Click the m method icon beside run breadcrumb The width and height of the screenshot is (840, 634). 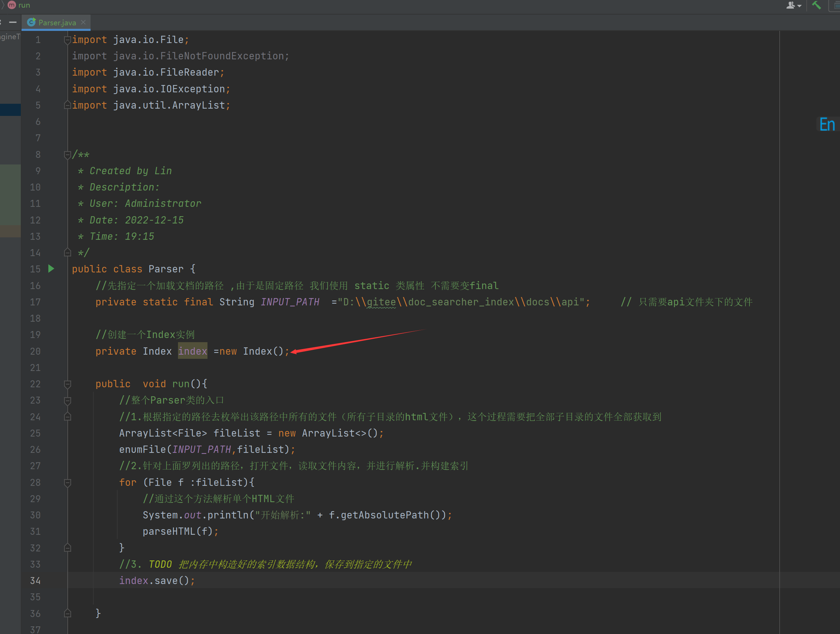pos(12,5)
